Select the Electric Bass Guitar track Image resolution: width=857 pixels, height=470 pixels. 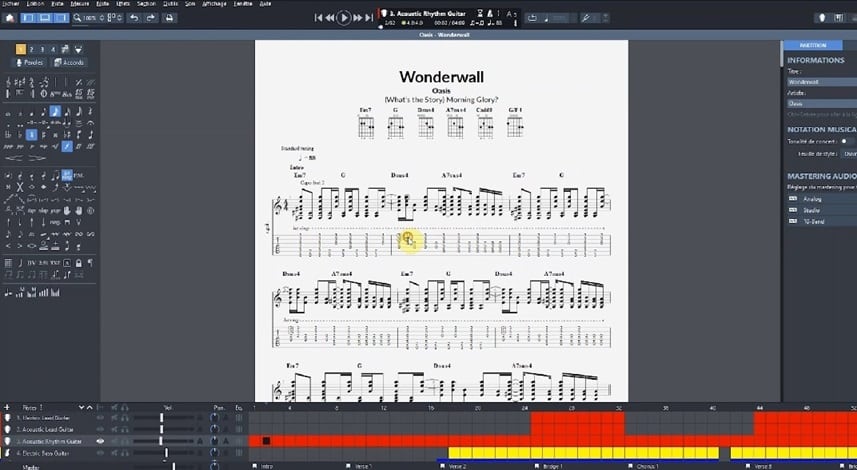coord(45,453)
